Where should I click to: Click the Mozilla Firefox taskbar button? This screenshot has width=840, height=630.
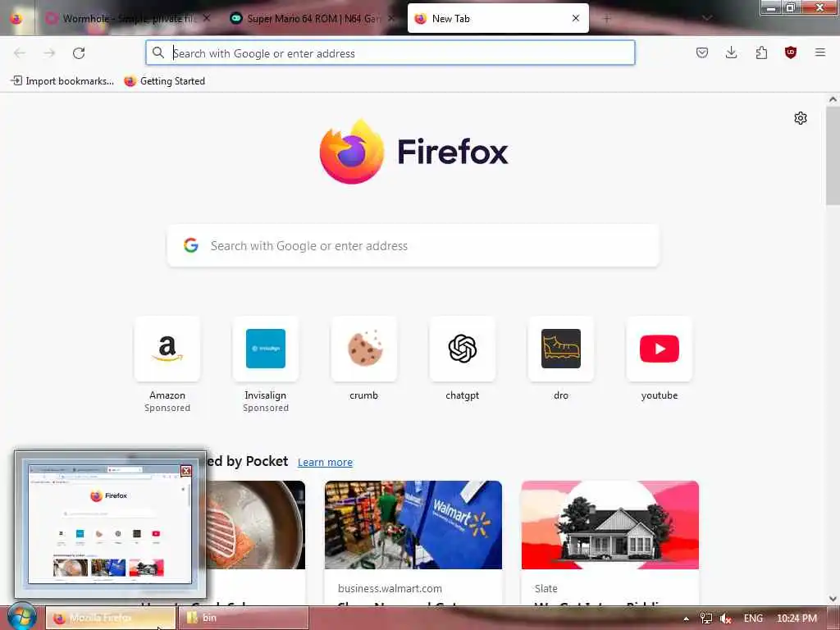pyautogui.click(x=111, y=618)
